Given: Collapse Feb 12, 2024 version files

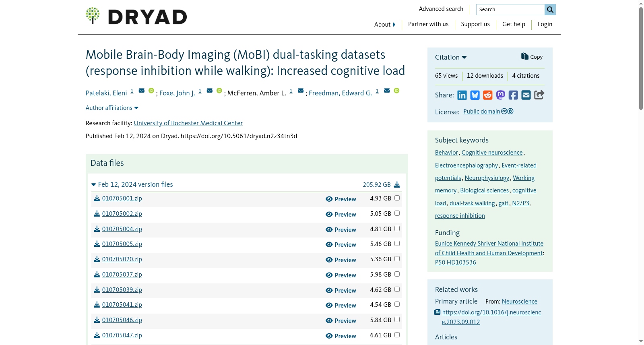Looking at the screenshot, I should [132, 184].
